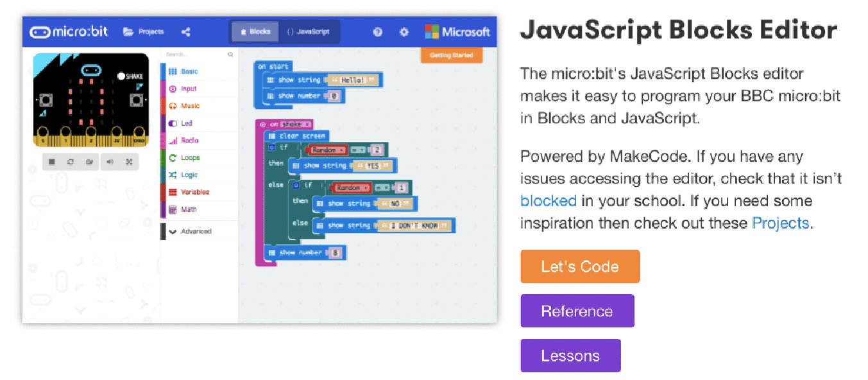Viewport: 868px width, 380px height.
Task: Restart the simulator with the refresh icon
Action: point(71,162)
